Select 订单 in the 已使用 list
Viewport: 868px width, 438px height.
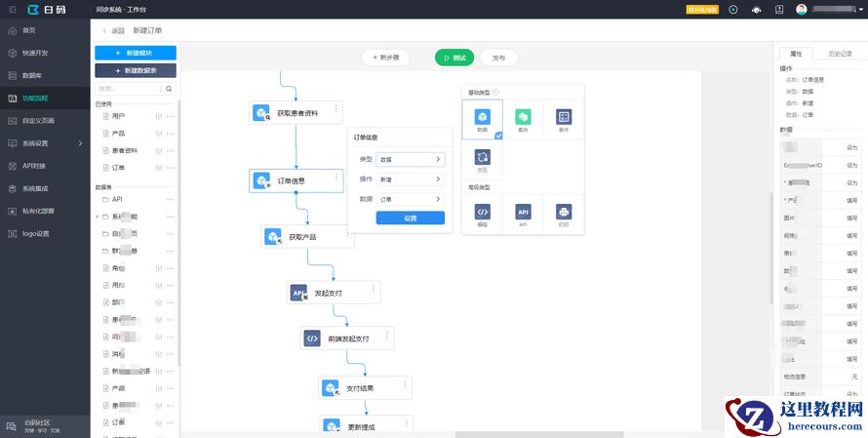(118, 168)
